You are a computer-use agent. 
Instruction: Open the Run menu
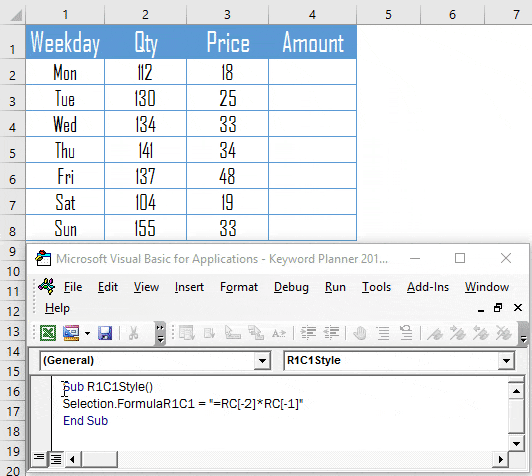coord(335,287)
